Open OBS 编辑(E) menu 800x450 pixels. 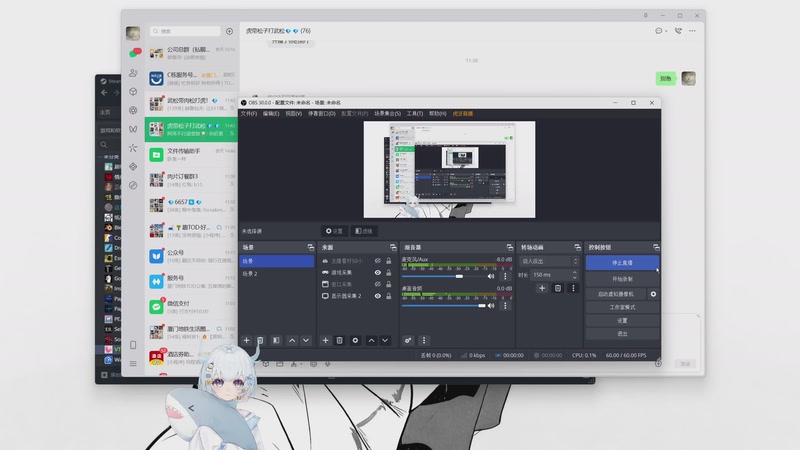(x=271, y=114)
